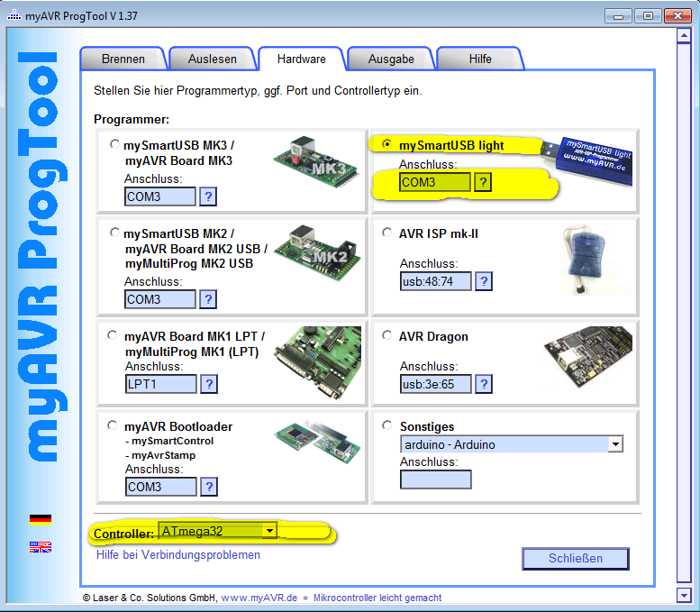The image size is (700, 612).
Task: Click the help '?' next to mySmartUSB MK3 port
Action: (x=208, y=196)
